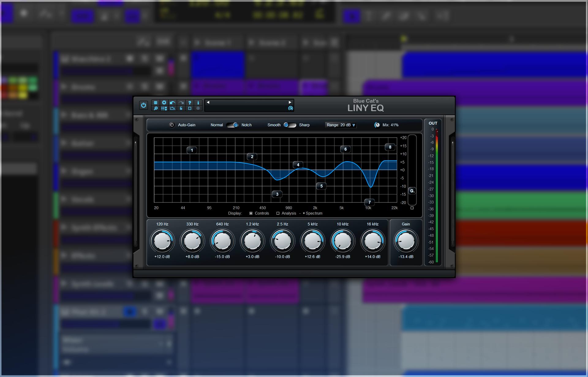588x377 pixels.
Task: Open the control settings sliders icon
Action: coord(164,108)
